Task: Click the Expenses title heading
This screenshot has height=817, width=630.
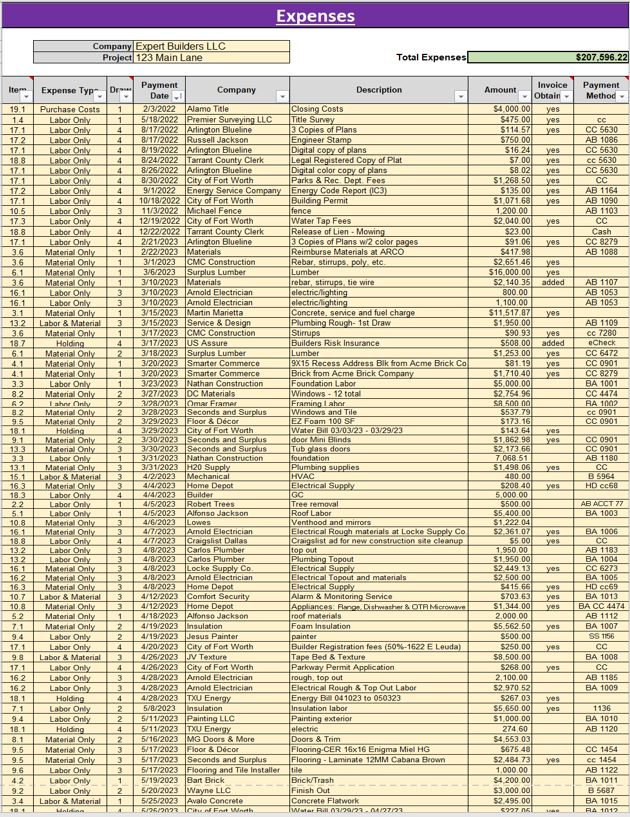Action: pos(315,16)
